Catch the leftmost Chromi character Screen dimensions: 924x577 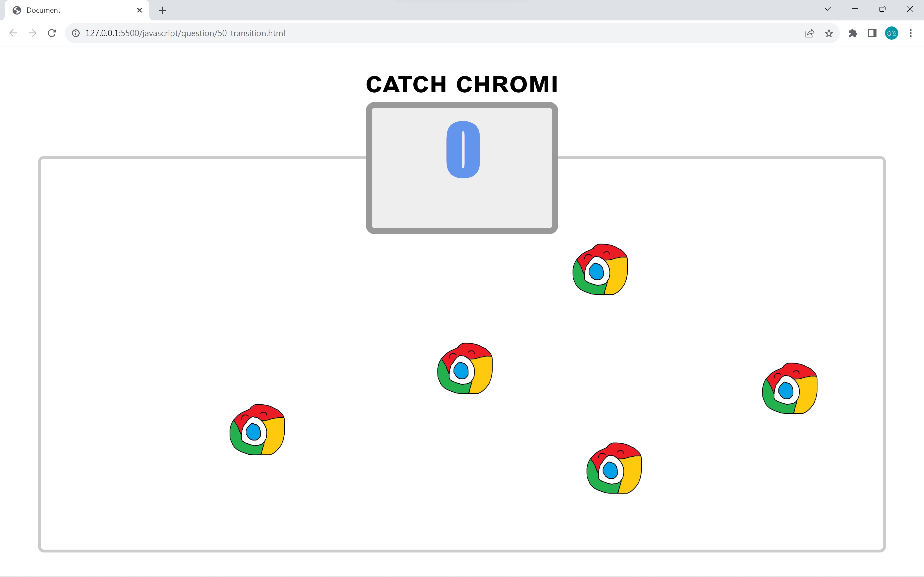257,430
